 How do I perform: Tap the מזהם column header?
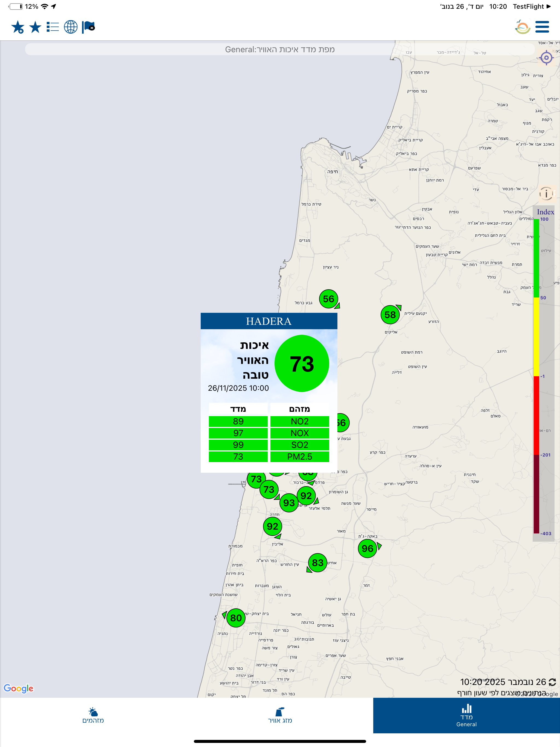pos(300,409)
